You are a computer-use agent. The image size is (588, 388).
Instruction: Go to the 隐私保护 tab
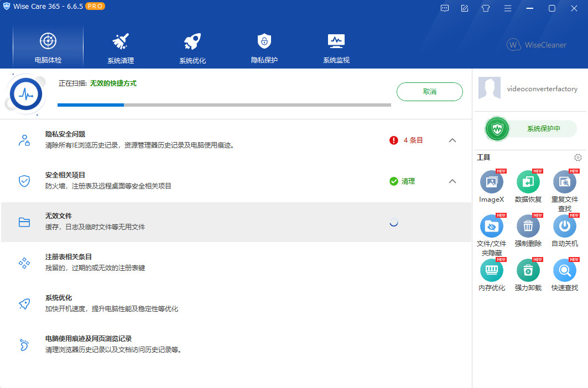[x=264, y=48]
